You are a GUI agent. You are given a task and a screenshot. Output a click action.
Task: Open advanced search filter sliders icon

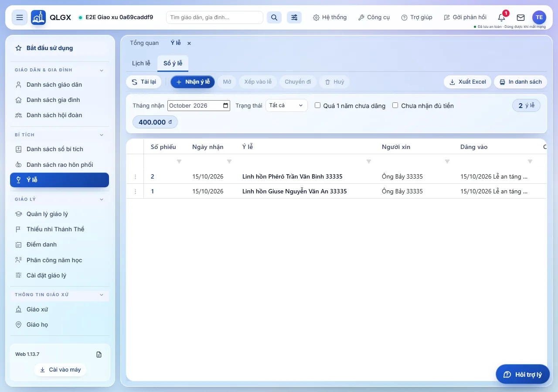click(294, 17)
